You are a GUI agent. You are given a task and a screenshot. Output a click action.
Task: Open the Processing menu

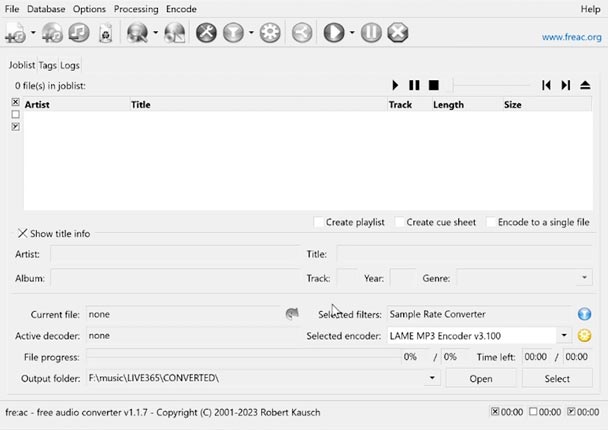pos(136,9)
